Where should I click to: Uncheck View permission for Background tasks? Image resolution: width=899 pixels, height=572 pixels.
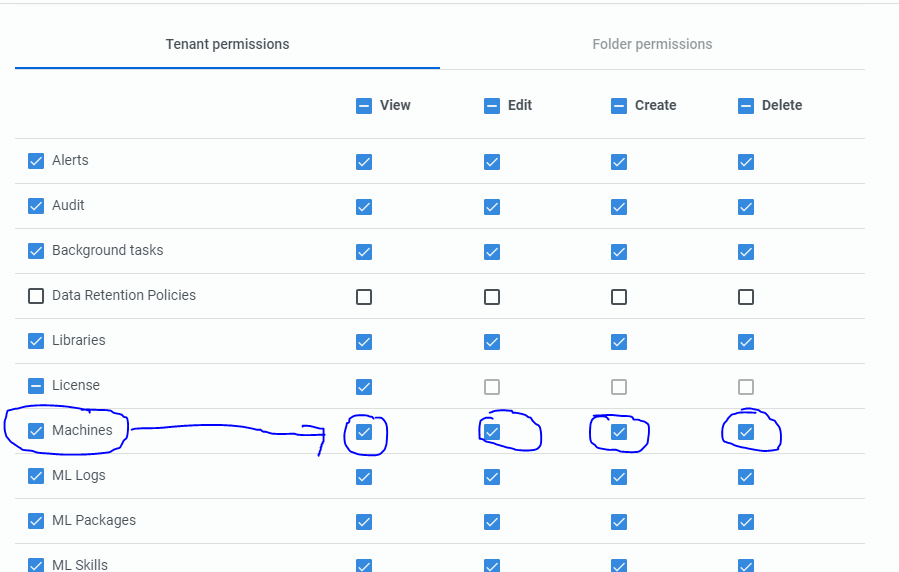click(x=364, y=252)
